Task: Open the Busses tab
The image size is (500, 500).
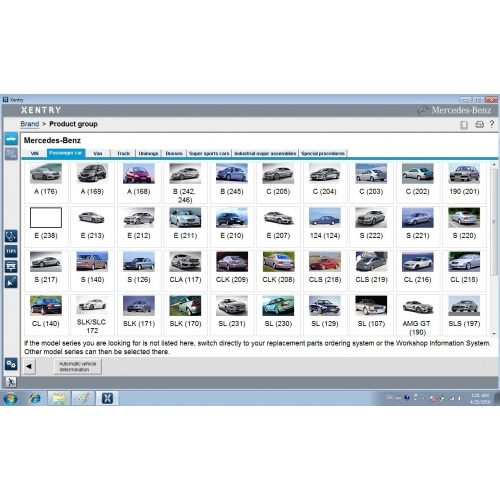Action: [174, 153]
